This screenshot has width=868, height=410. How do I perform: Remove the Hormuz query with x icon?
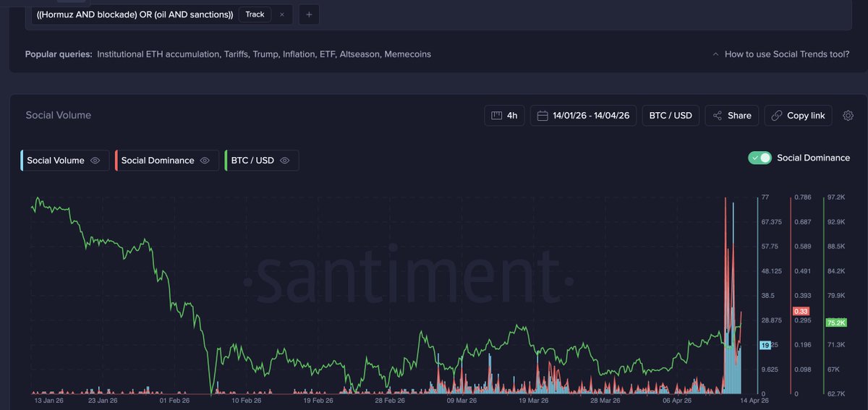point(282,14)
